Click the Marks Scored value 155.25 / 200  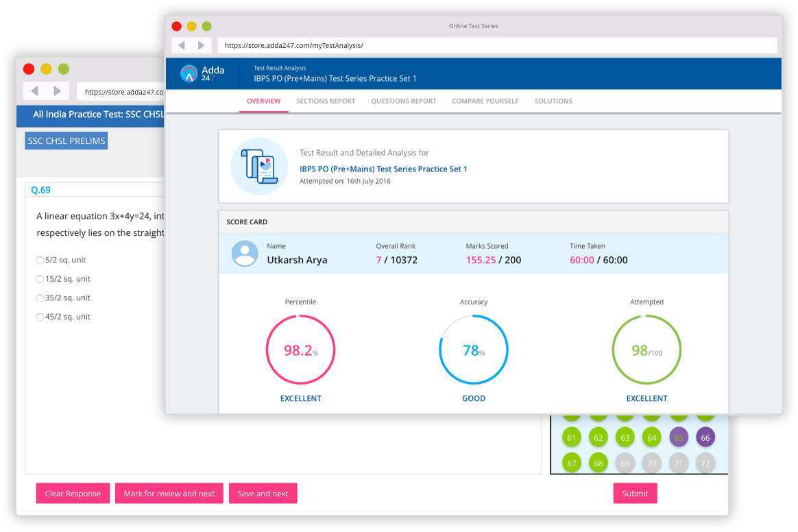493,260
